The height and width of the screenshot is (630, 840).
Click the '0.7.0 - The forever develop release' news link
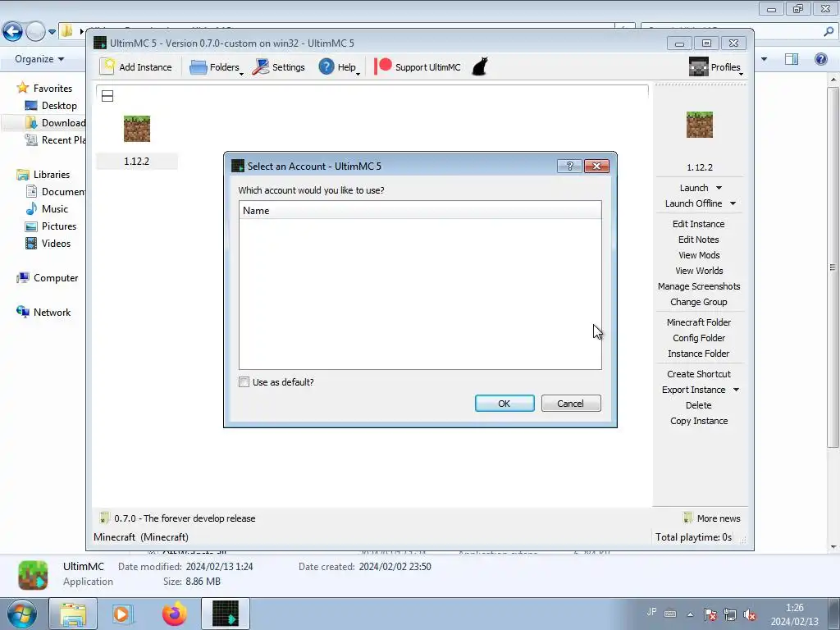(x=185, y=518)
